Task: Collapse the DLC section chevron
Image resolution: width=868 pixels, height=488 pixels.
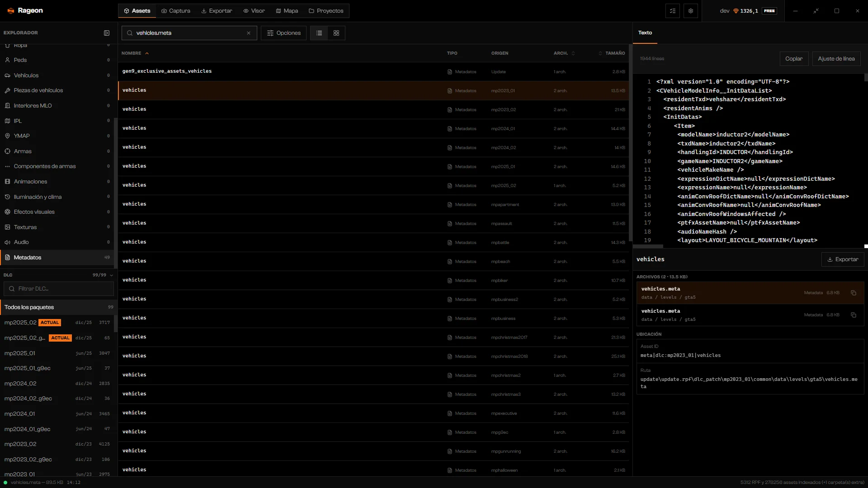Action: pyautogui.click(x=111, y=275)
